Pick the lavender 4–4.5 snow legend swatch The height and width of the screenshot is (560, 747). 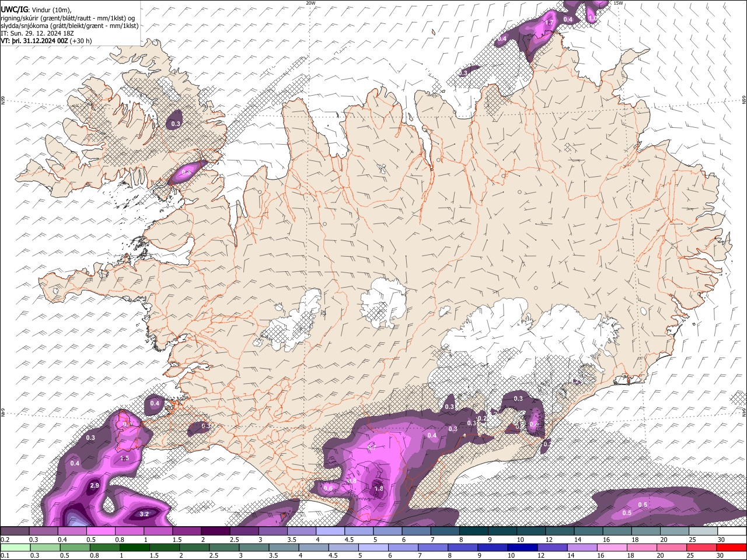(x=330, y=531)
